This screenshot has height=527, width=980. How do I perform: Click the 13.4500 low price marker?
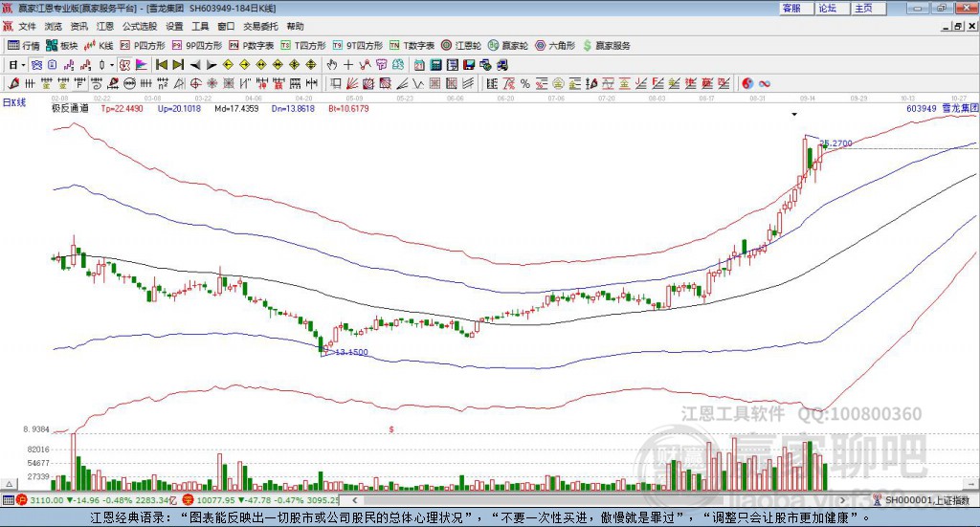tap(351, 352)
